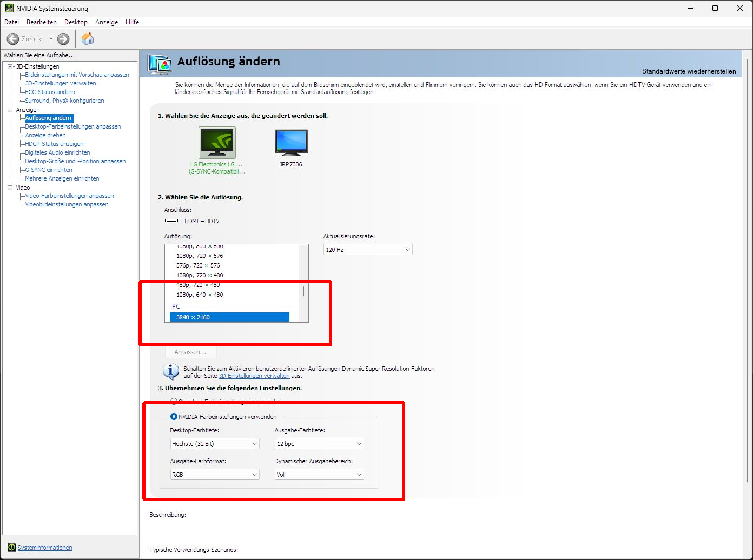The height and width of the screenshot is (560, 753).
Task: Click the Systeminformationen icon at bottom left
Action: tap(11, 548)
